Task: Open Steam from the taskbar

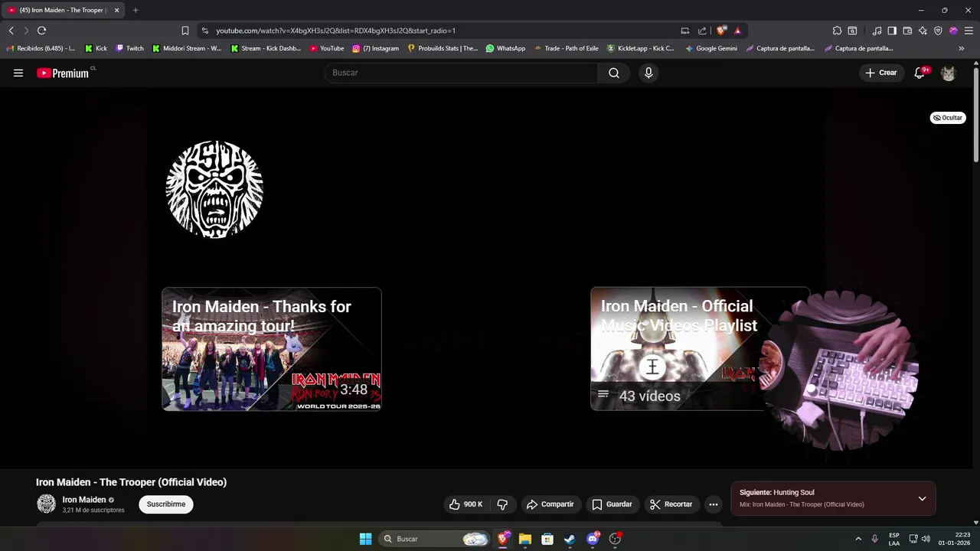Action: click(570, 539)
